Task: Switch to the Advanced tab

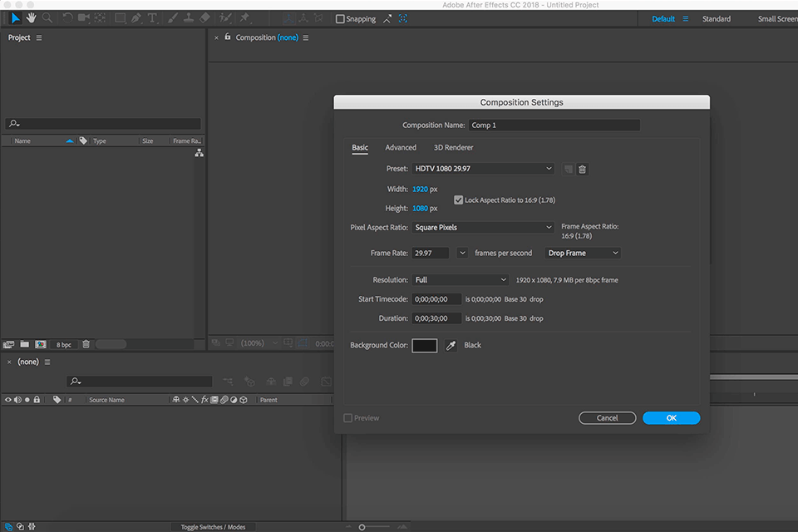Action: [401, 147]
